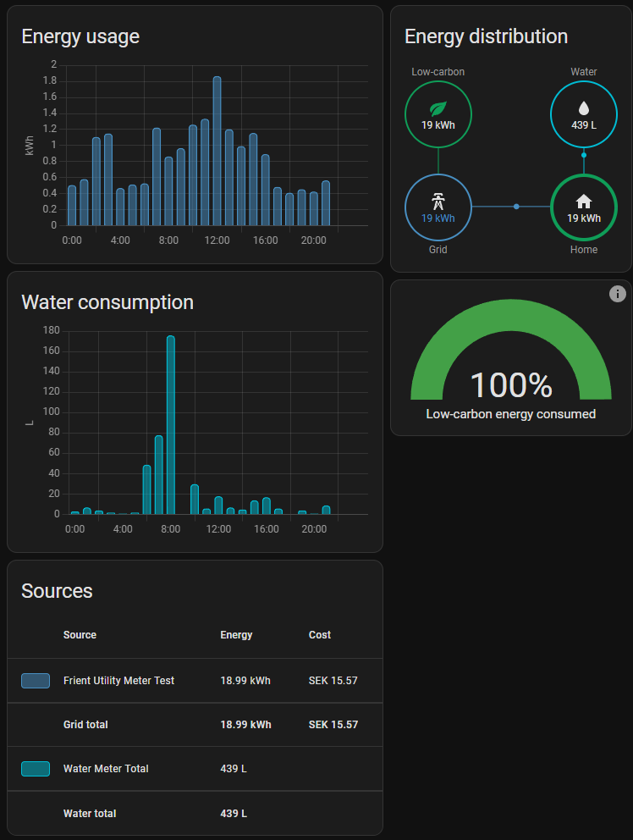Click the Energy column header
Image resolution: width=633 pixels, height=840 pixels.
[236, 634]
